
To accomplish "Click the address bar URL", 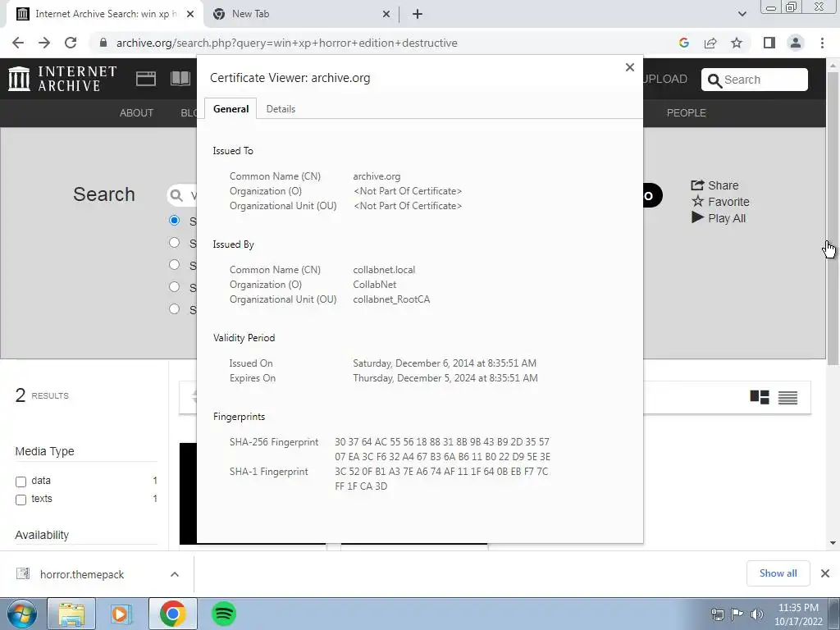I will (x=286, y=43).
